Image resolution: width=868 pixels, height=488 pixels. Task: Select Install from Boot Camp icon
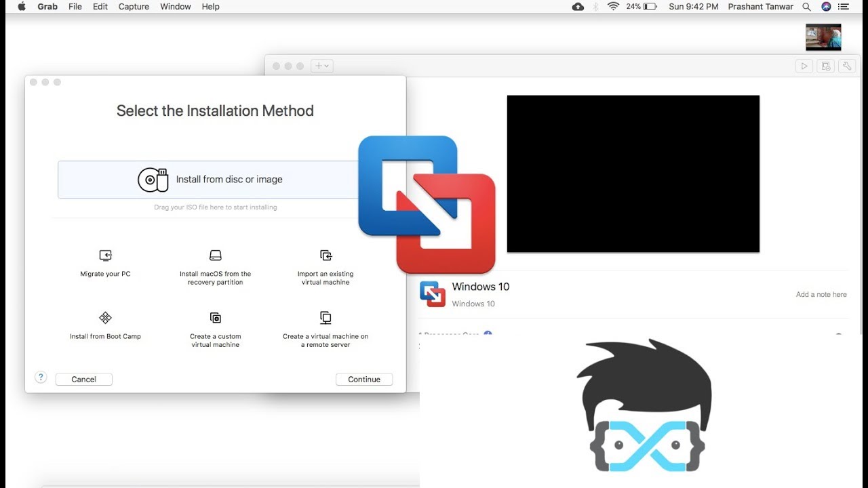(105, 318)
